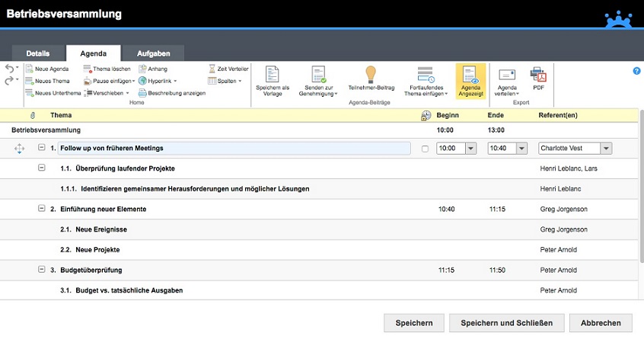Screen dimensions: 644x346
Task: Click the Betriebsversammlung agenda title row
Action: pos(319,130)
